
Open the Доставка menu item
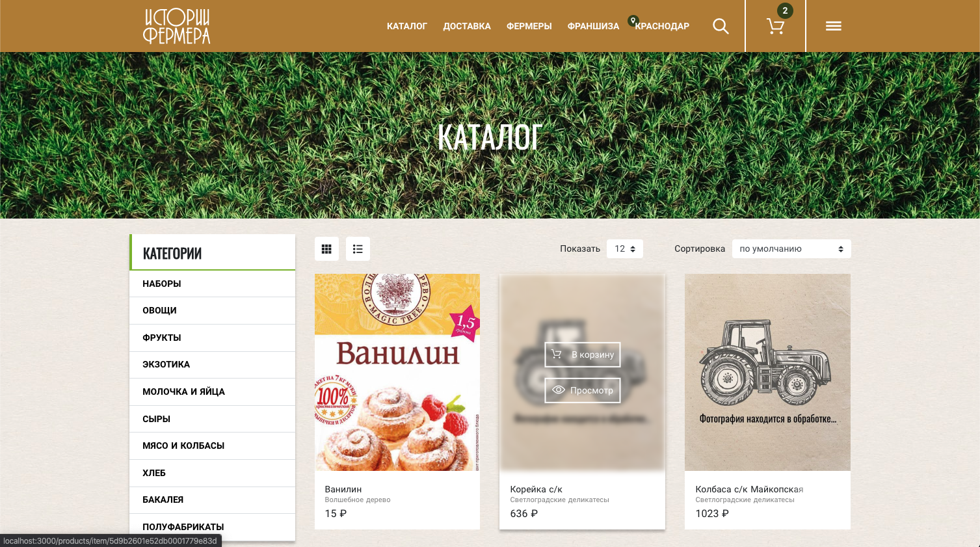click(467, 26)
